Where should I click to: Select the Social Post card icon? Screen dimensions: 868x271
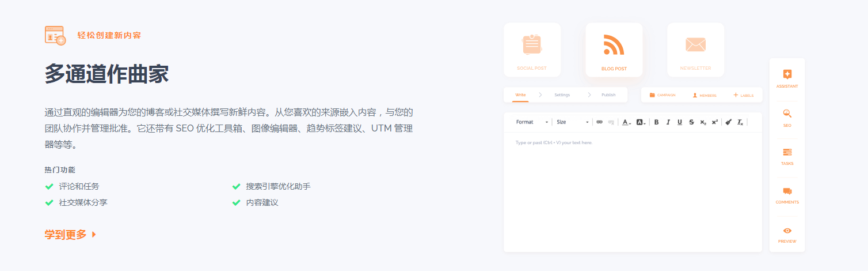[531, 45]
